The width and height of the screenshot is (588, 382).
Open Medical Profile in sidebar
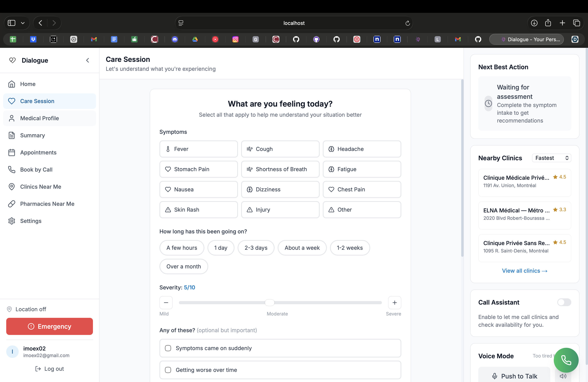(x=39, y=118)
